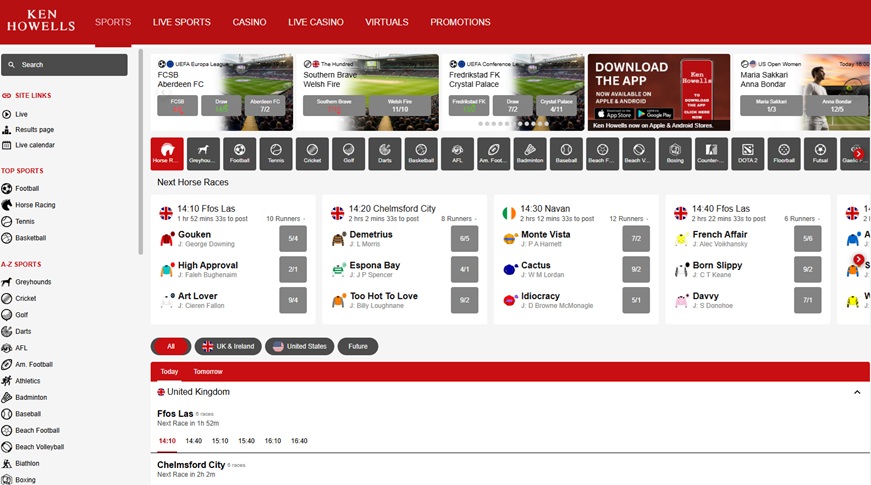Open Badminton from the sports icon strip
This screenshot has width=871, height=485.
pyautogui.click(x=530, y=153)
